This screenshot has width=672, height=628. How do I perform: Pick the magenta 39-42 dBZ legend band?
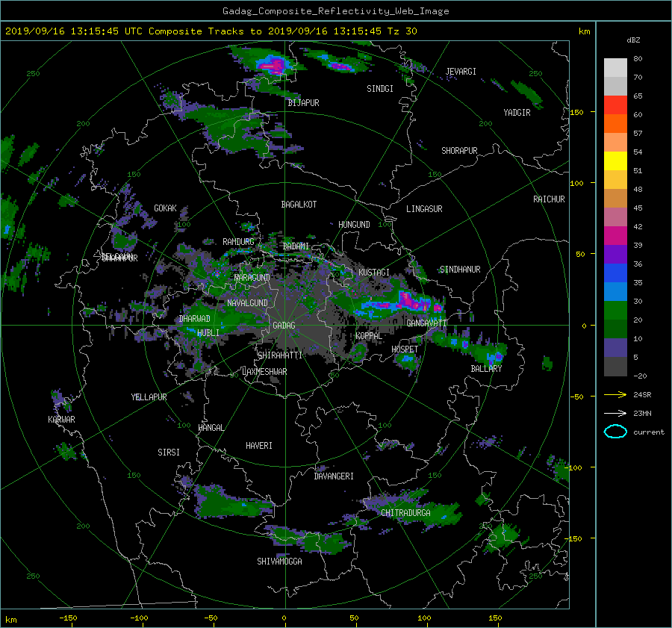pos(615,236)
